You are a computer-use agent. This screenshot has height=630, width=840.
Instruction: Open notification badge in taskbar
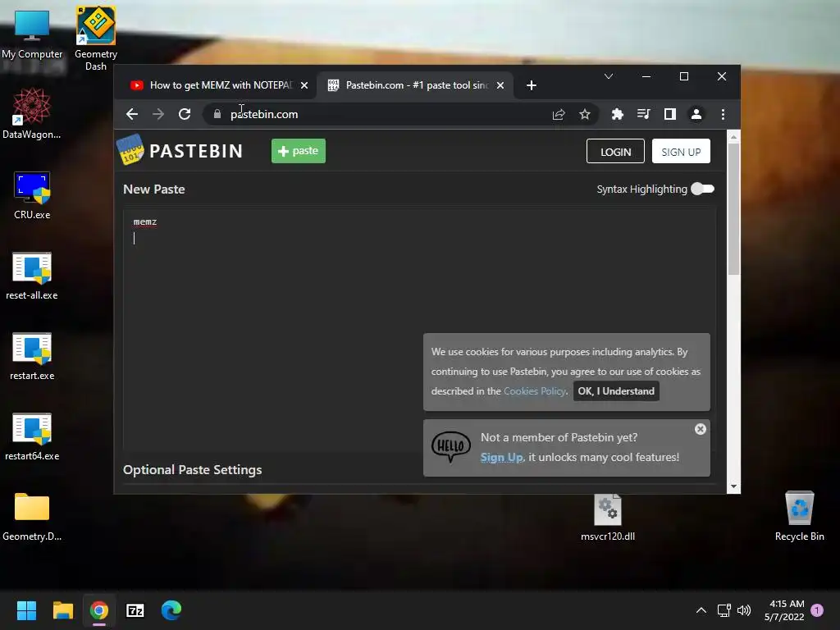coord(817,610)
